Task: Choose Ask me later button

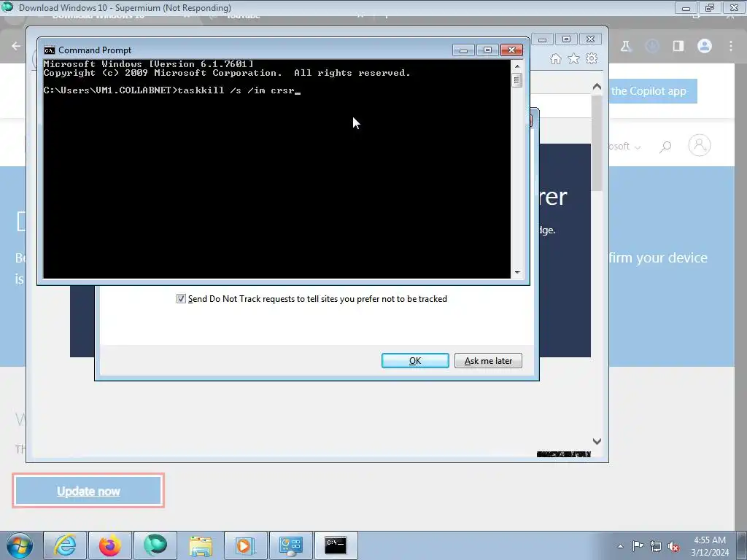Action: pos(488,360)
